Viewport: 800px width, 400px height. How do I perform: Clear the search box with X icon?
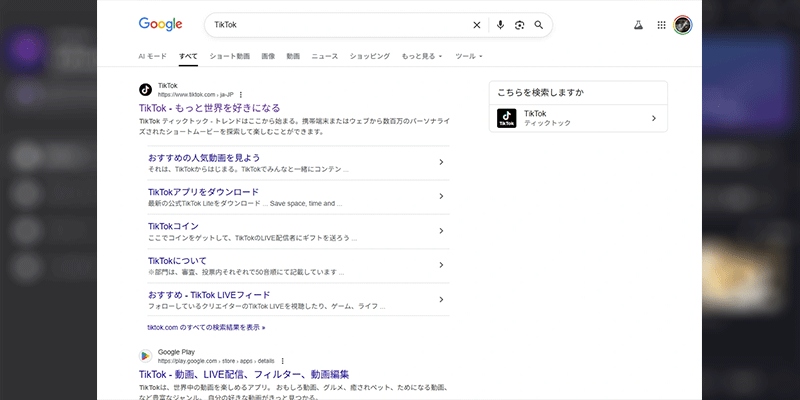tap(477, 25)
